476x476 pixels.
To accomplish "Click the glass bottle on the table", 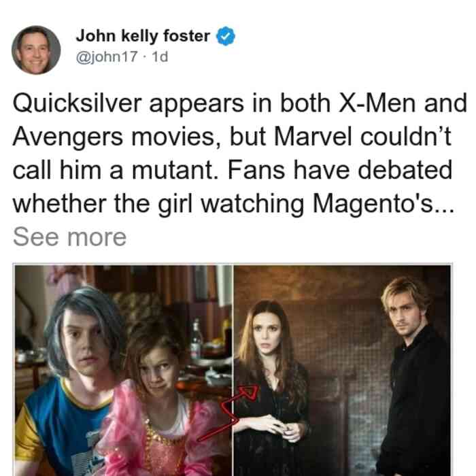I will point(197,339).
